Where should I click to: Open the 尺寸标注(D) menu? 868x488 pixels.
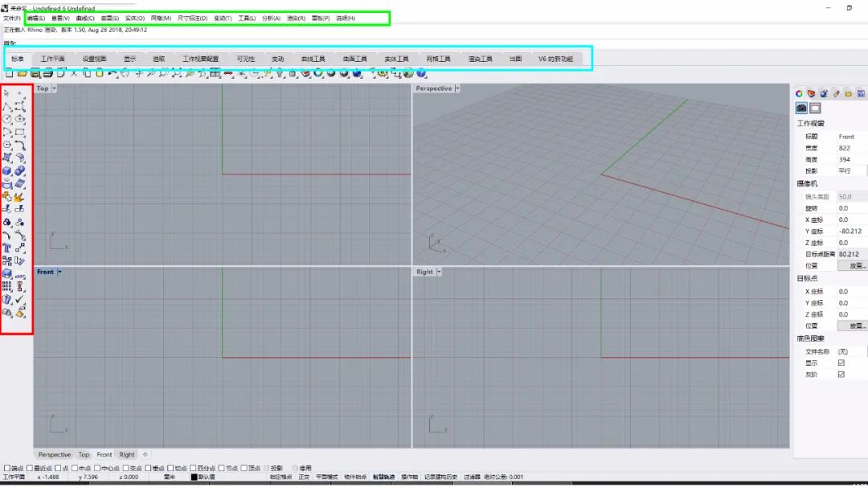point(192,18)
